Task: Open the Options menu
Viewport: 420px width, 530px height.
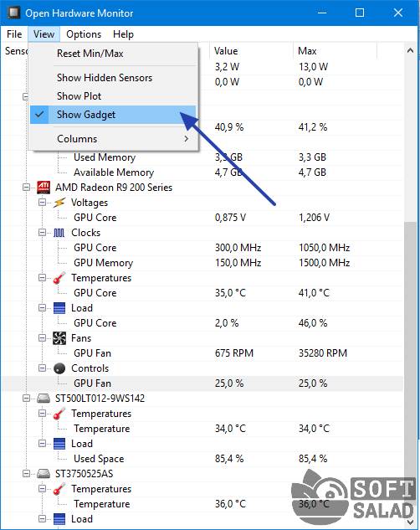Action: tap(84, 34)
